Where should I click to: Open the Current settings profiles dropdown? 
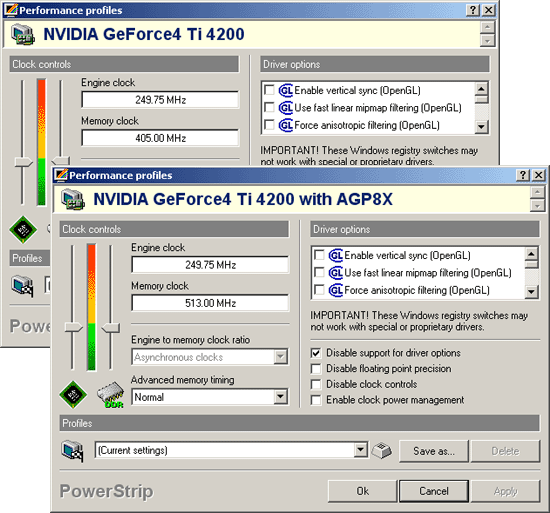pyautogui.click(x=360, y=450)
